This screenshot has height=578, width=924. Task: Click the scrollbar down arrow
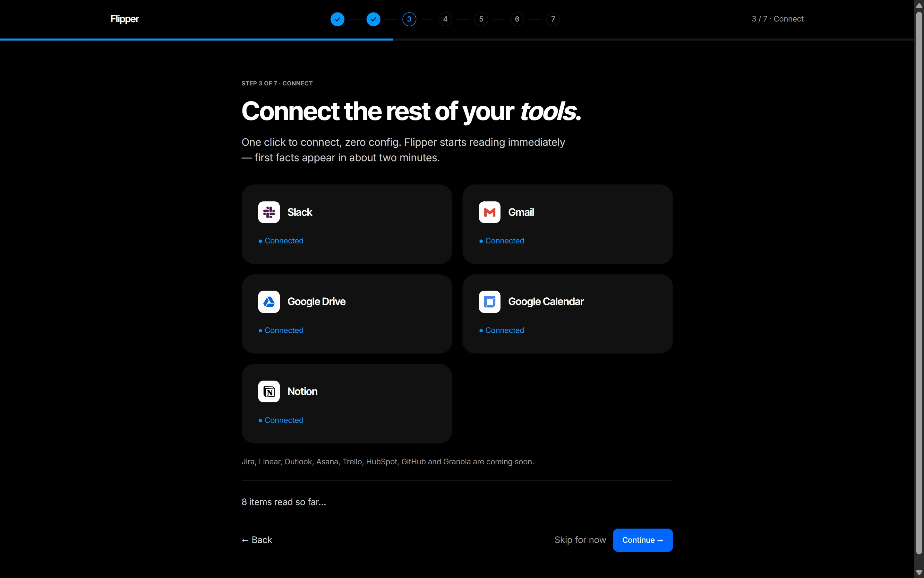919,572
